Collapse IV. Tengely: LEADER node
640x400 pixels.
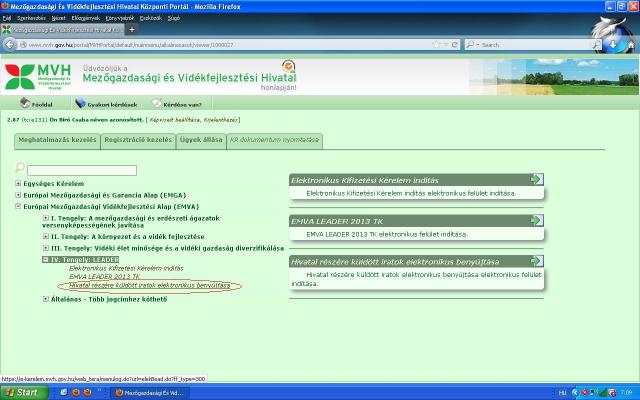[x=46, y=259]
